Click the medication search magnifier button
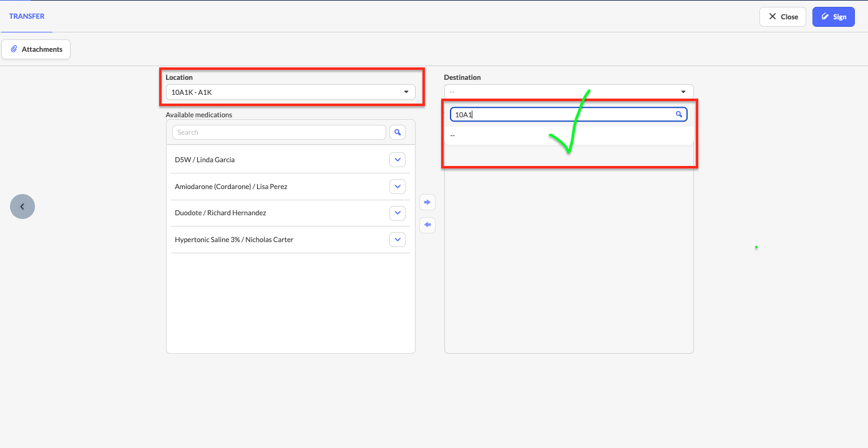Image resolution: width=868 pixels, height=448 pixels. click(397, 132)
